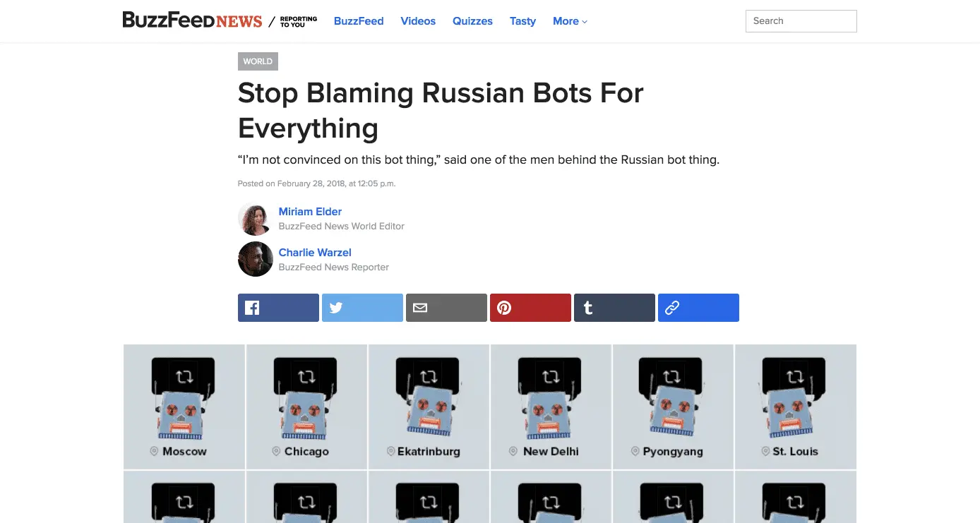
Task: Open the BuzzFeed News logo homepage
Action: click(192, 20)
